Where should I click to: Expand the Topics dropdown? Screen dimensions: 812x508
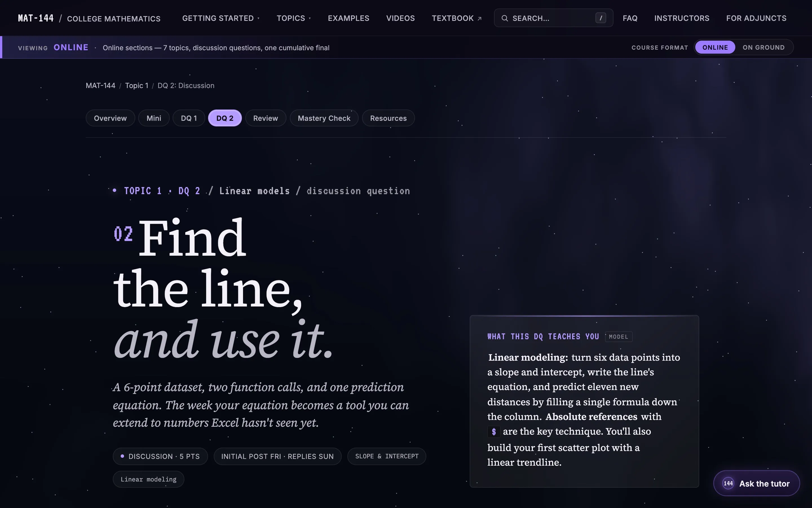pyautogui.click(x=294, y=18)
